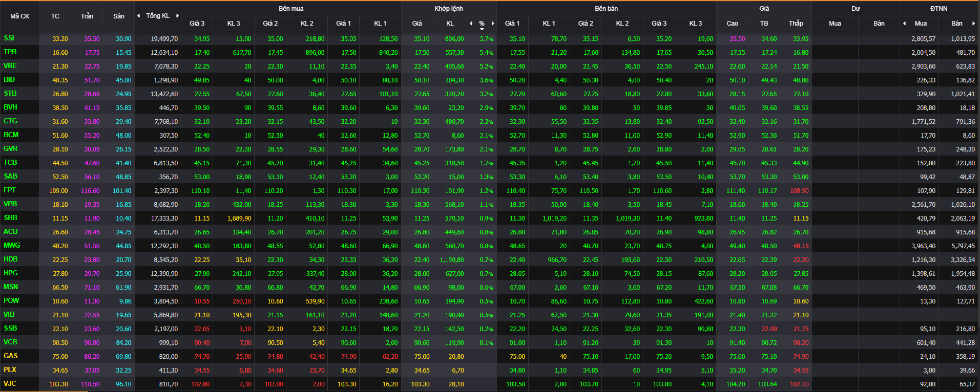Viewport: 980px width, 392px height.
Task: Click the Giá group header above Cao
Action: click(764, 9)
